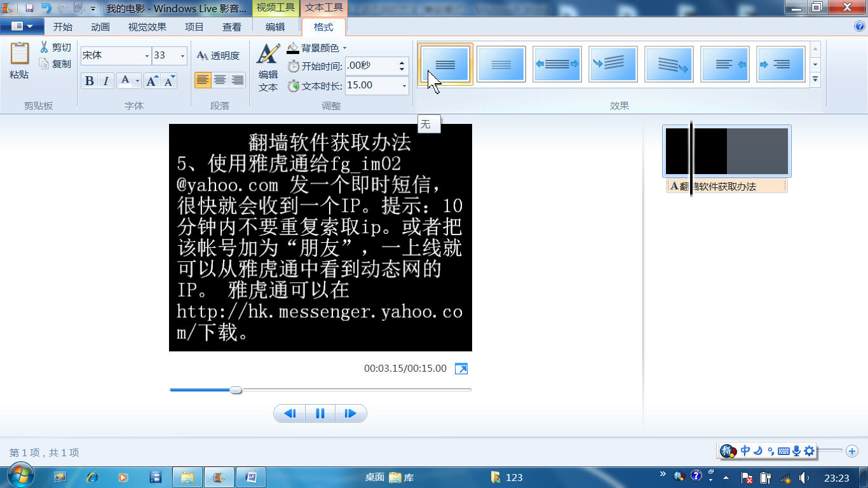Toggle bold text formatting
The height and width of the screenshot is (488, 868).
[89, 81]
